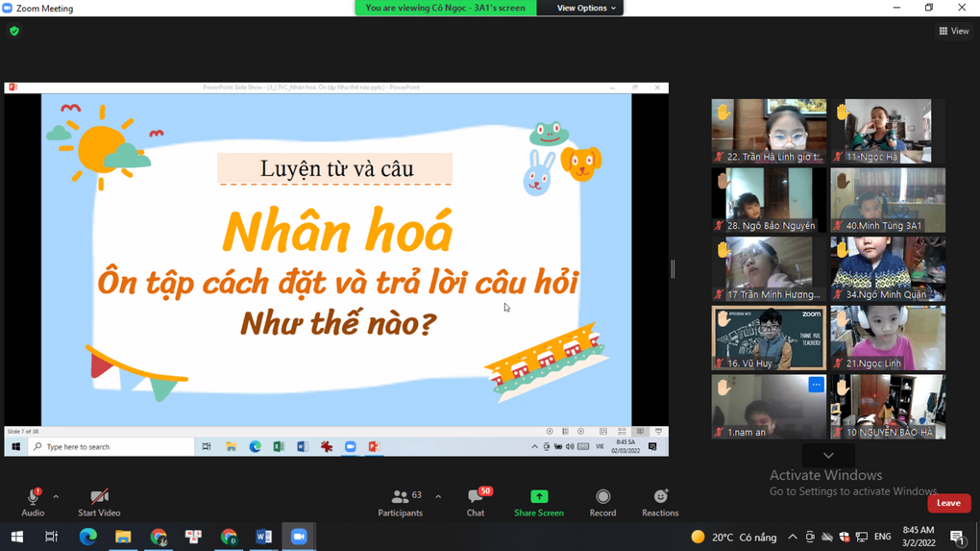The height and width of the screenshot is (551, 980).
Task: Select 17 Trần Minh Hương video tile
Action: click(x=769, y=268)
